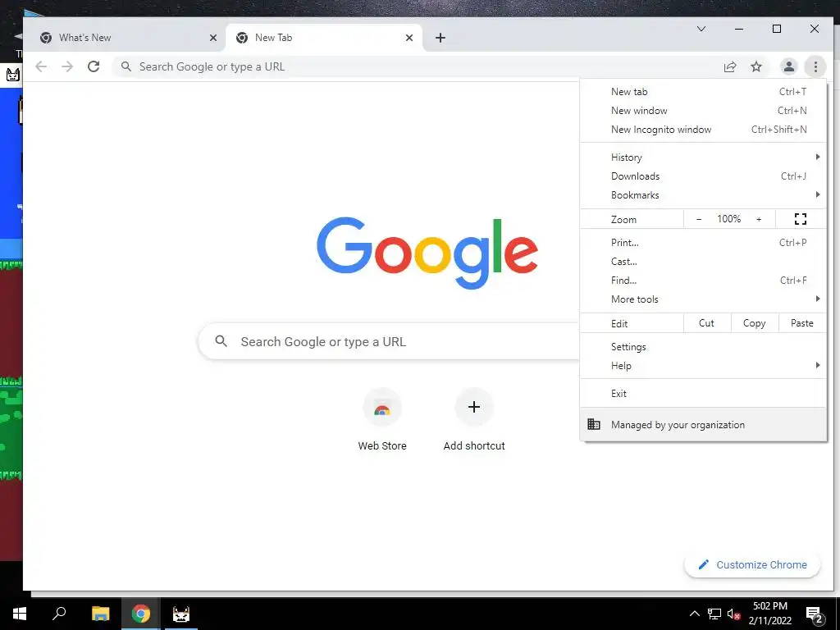Click the taskbar clock showing 5:02 PM
This screenshot has width=840, height=630.
coord(769,614)
